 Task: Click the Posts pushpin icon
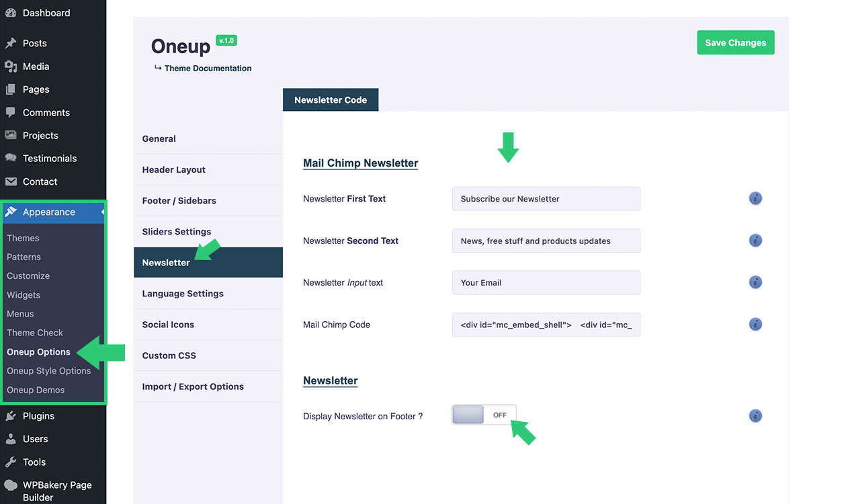point(11,43)
